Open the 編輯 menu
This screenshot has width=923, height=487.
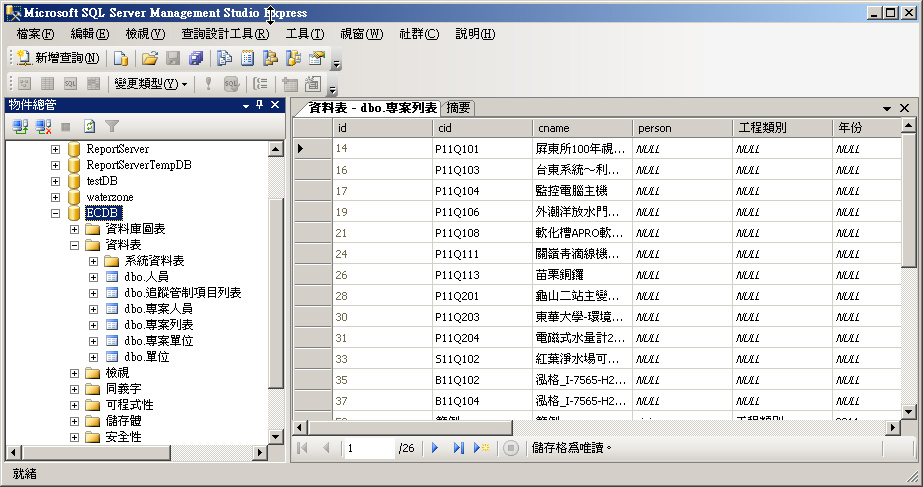pyautogui.click(x=89, y=34)
